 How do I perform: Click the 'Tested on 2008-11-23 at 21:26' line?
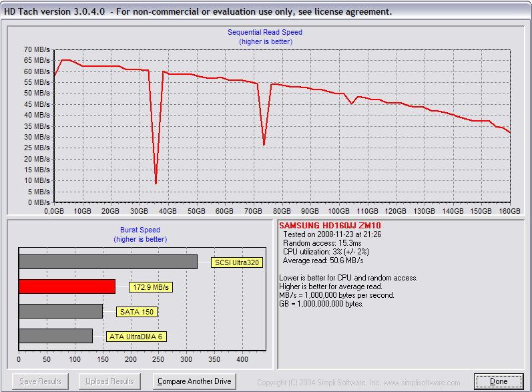(x=332, y=234)
